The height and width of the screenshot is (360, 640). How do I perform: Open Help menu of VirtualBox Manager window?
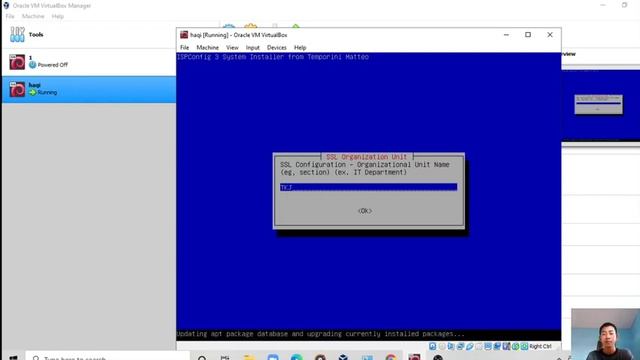[x=58, y=16]
